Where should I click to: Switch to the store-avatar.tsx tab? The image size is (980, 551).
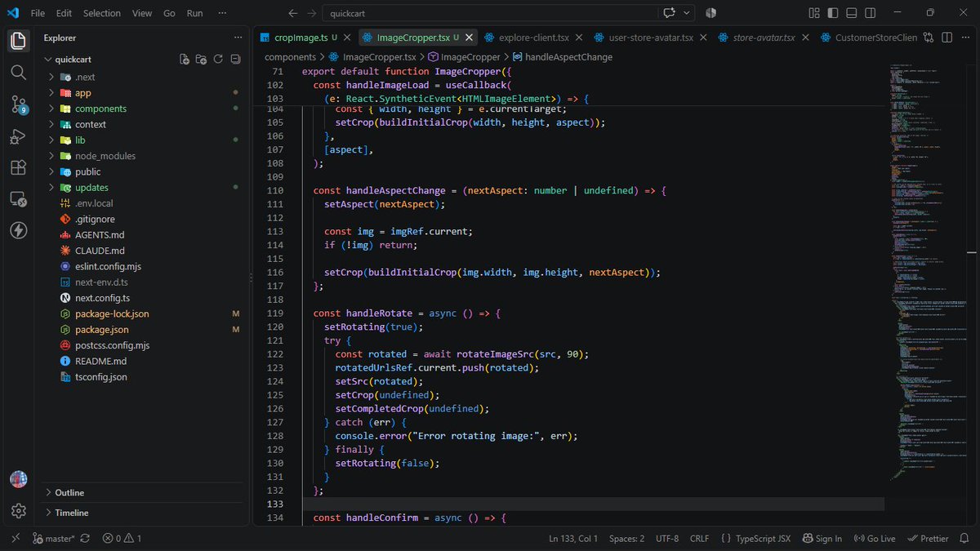coord(764,38)
